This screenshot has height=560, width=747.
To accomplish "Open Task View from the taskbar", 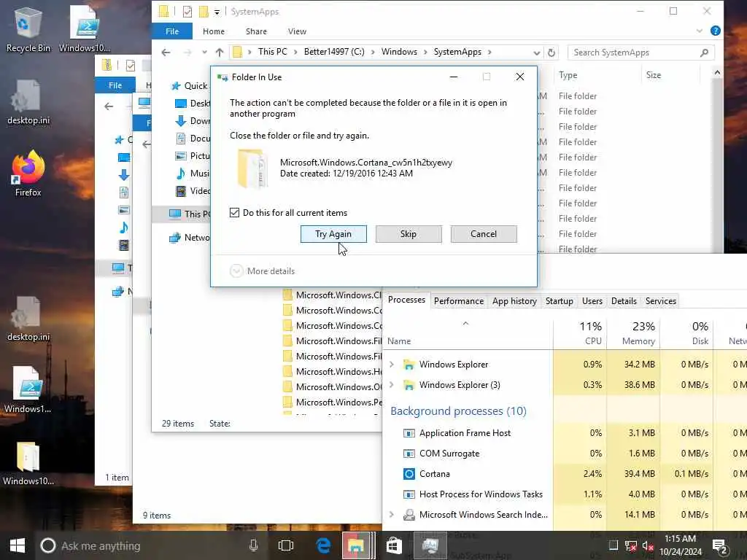I will [286, 545].
